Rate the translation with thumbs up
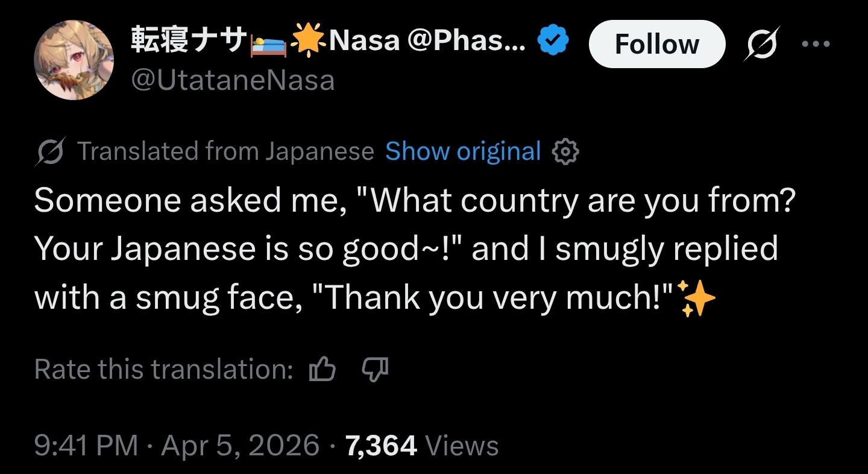The image size is (868, 474). pos(322,369)
